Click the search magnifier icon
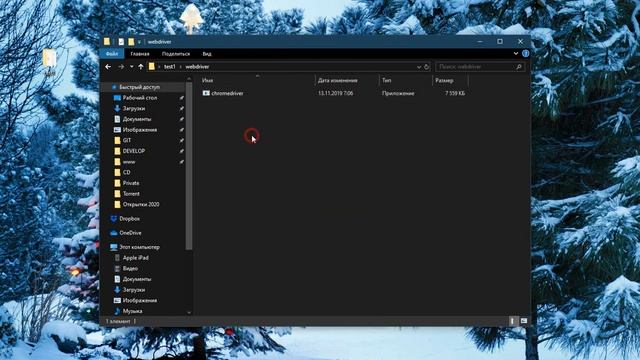The height and width of the screenshot is (360, 640). (x=519, y=67)
